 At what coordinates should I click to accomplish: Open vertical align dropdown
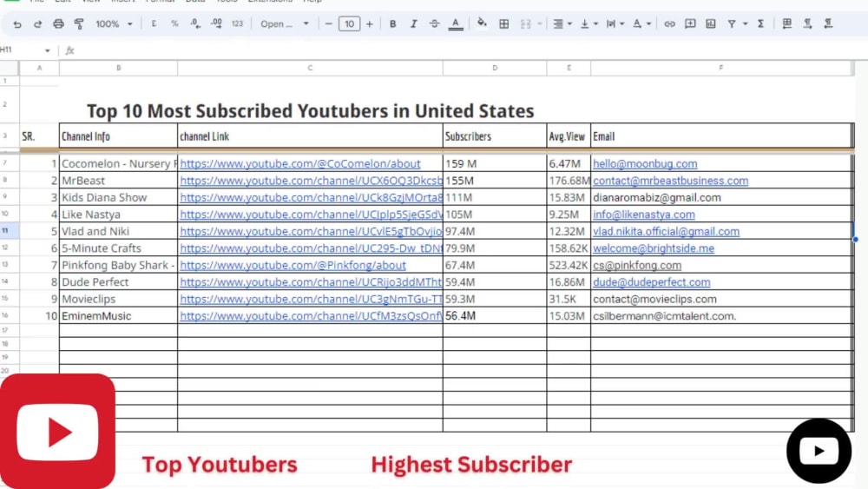[589, 23]
